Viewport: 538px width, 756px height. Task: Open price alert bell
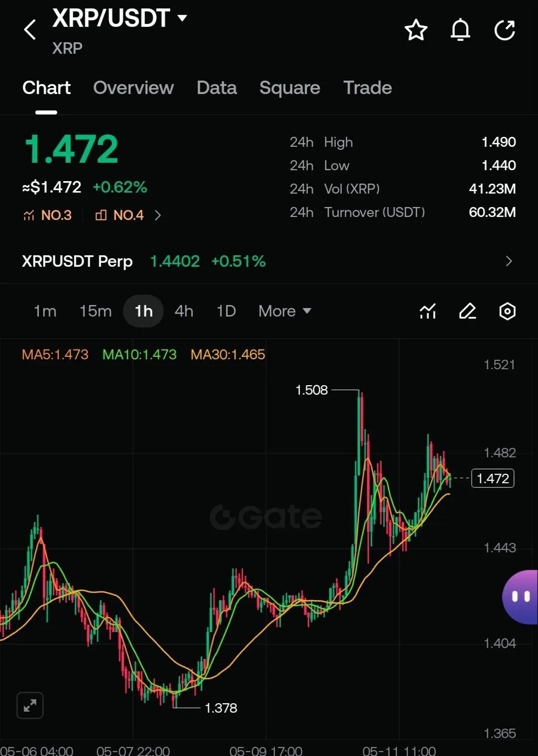(460, 30)
